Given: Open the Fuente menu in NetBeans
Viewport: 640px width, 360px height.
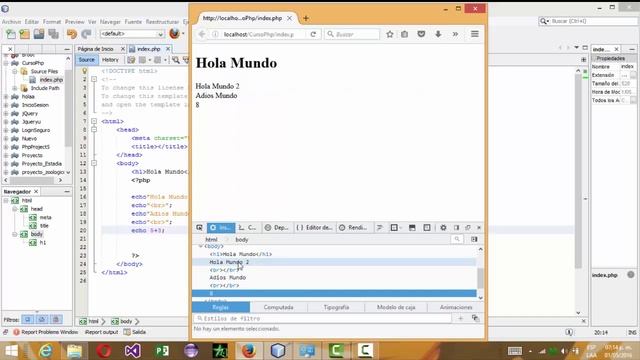Looking at the screenshot, I should pos(133,22).
